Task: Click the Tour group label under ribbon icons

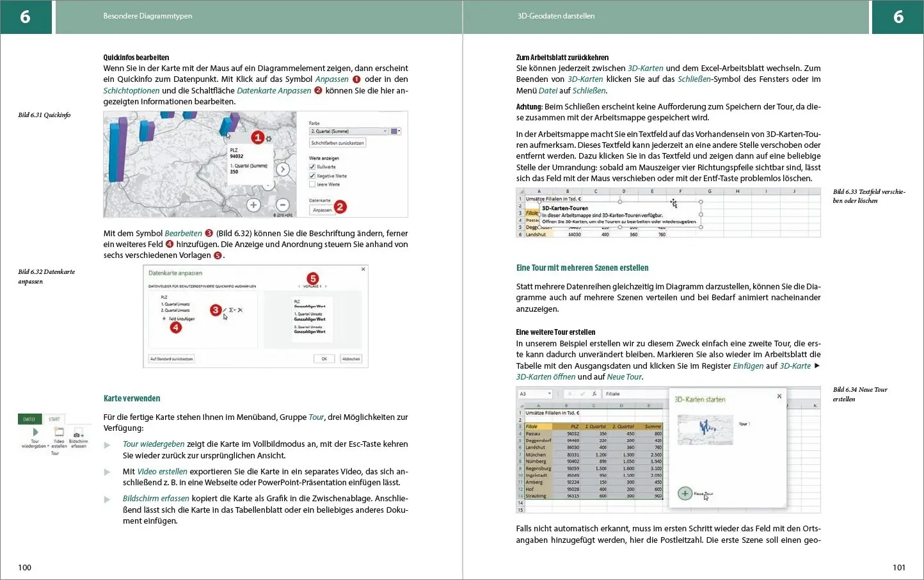Action: point(55,453)
